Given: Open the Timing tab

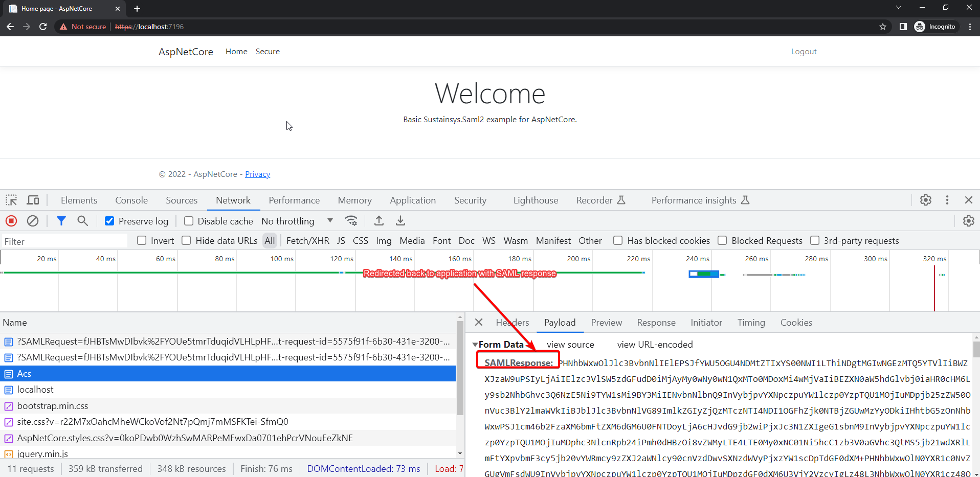Looking at the screenshot, I should [751, 323].
